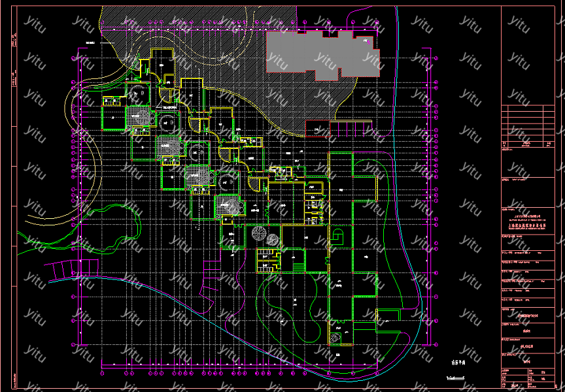Select the revision table grid in title block
The width and height of the screenshot is (565, 392).
[x=529, y=121]
